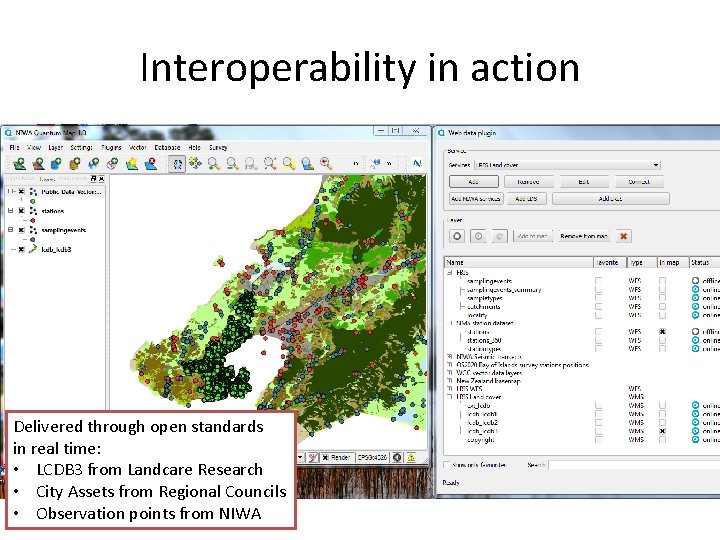720x540 pixels.
Task: Expand the New Zealand basemap group
Action: click(x=450, y=381)
